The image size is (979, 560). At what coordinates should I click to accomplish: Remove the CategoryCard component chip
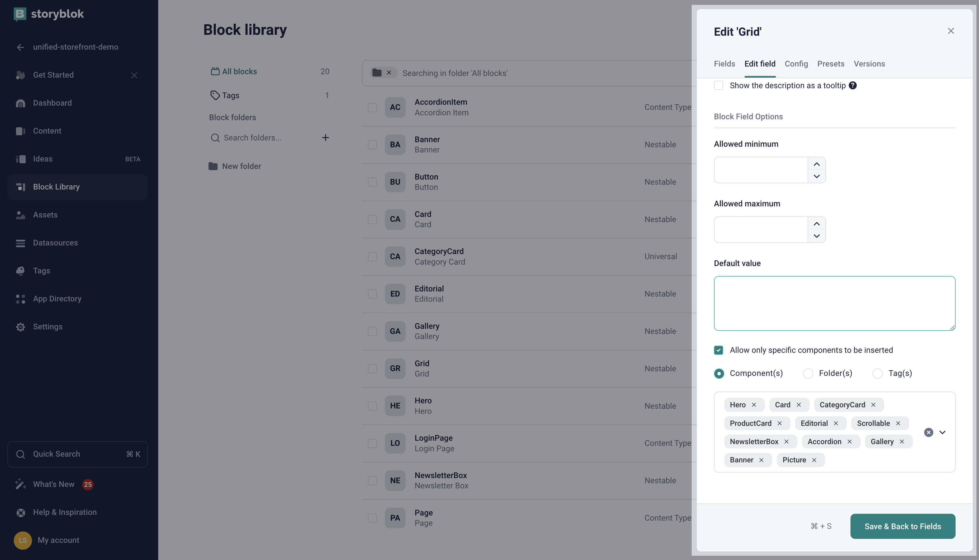tap(873, 405)
